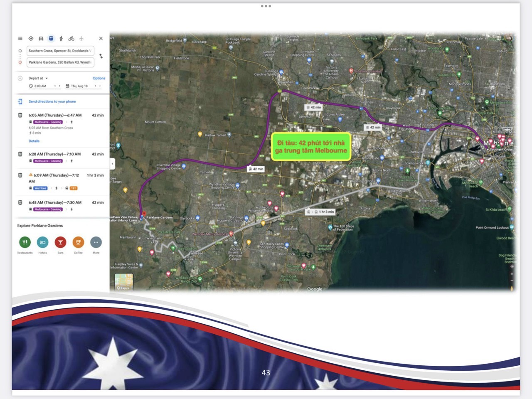Go to previous day with date arrow
The height and width of the screenshot is (399, 532).
95,86
